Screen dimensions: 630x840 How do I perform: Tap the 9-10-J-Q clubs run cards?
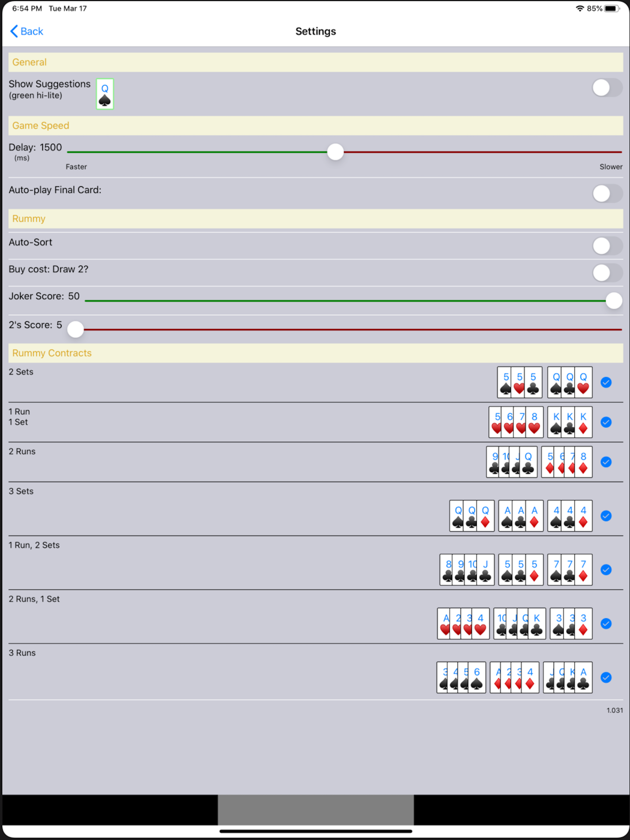click(512, 462)
